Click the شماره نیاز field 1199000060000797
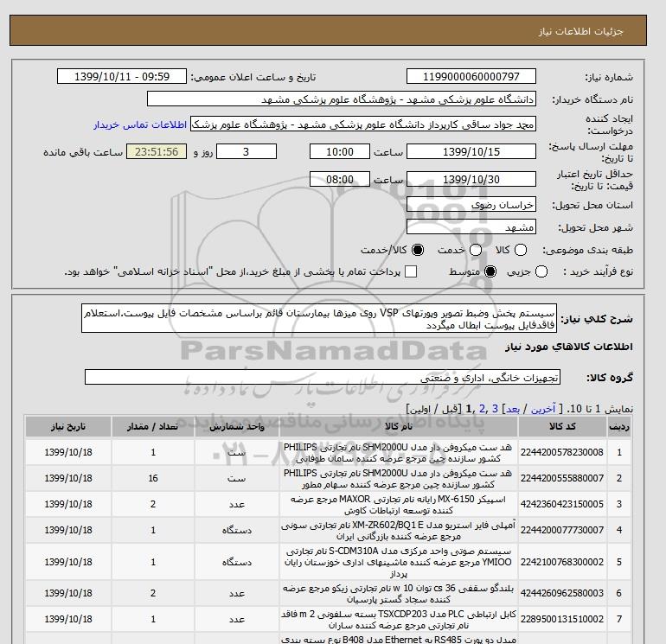 coord(471,76)
